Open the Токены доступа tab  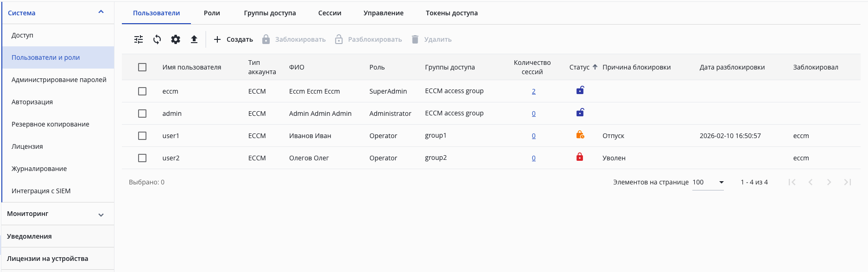pos(451,13)
